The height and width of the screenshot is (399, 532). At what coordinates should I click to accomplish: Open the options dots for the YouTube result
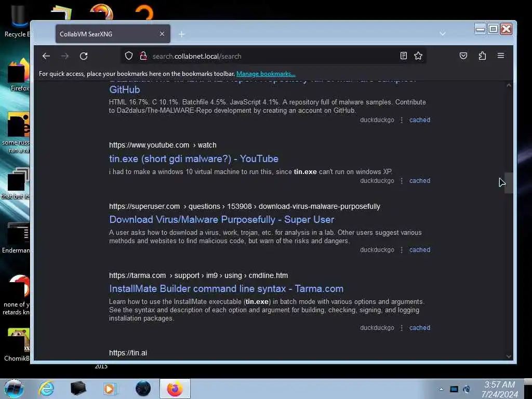click(x=402, y=180)
